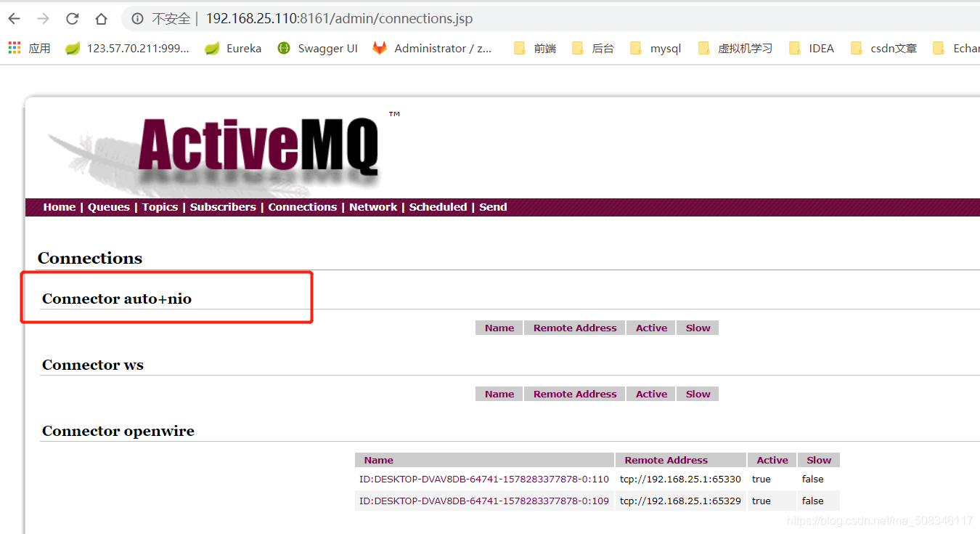Click address tcp://192.168.25.1:65330
Screen dimensions: 980x534
click(x=680, y=480)
